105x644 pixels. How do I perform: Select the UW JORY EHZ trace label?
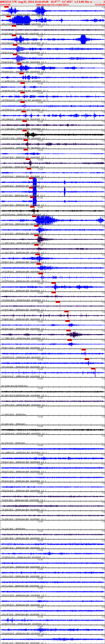tap(24, 15)
